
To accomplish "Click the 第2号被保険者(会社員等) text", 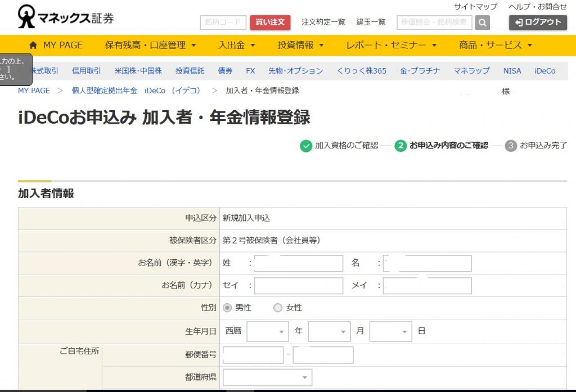I will tap(272, 241).
